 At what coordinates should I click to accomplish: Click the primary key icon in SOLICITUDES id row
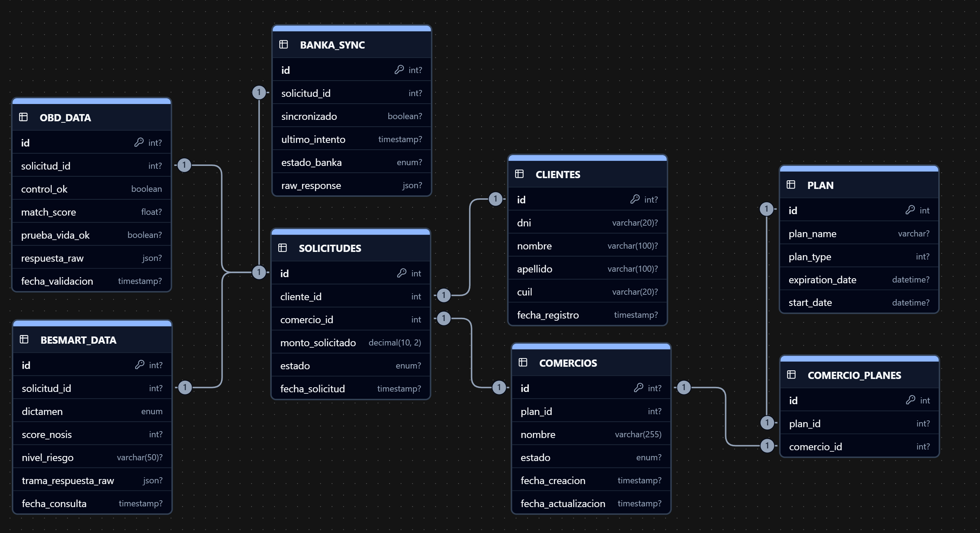(x=402, y=273)
